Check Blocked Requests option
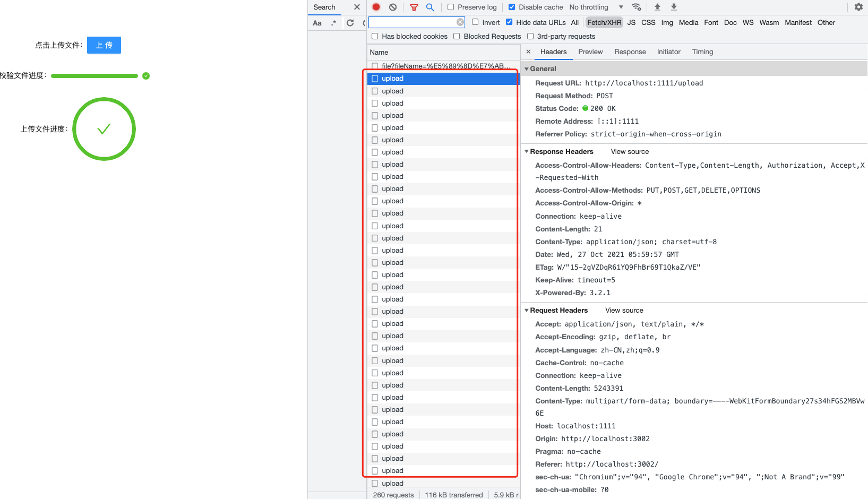This screenshot has height=499, width=868. (457, 36)
